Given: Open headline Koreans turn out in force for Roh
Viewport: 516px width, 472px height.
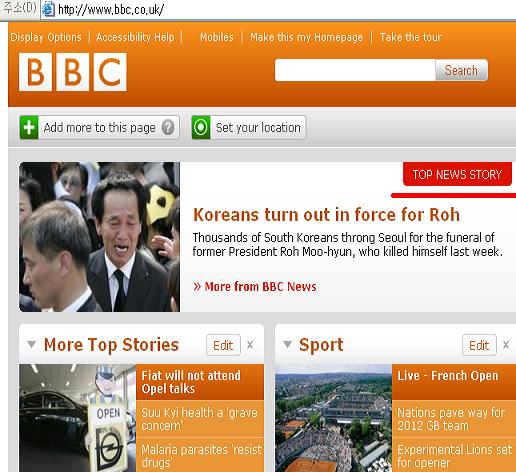Looking at the screenshot, I should click(x=326, y=214).
